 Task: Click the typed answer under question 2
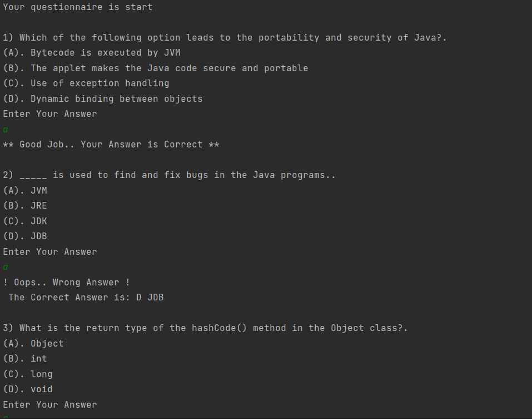click(6, 268)
